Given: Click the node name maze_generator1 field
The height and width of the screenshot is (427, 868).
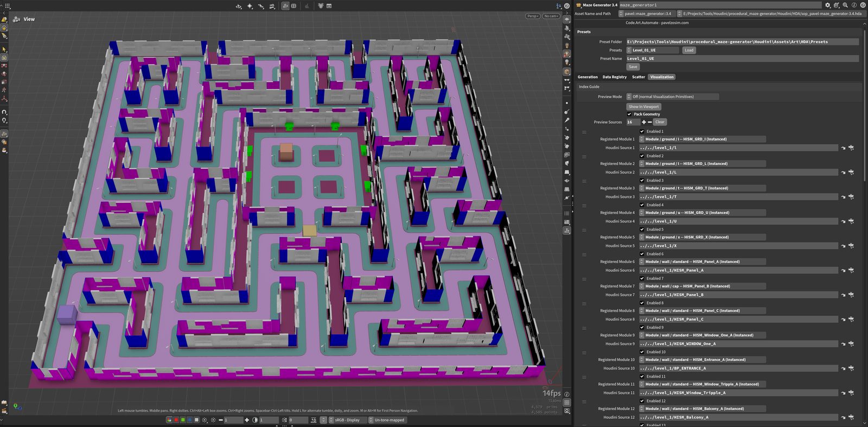Looking at the screenshot, I should click(x=720, y=5).
